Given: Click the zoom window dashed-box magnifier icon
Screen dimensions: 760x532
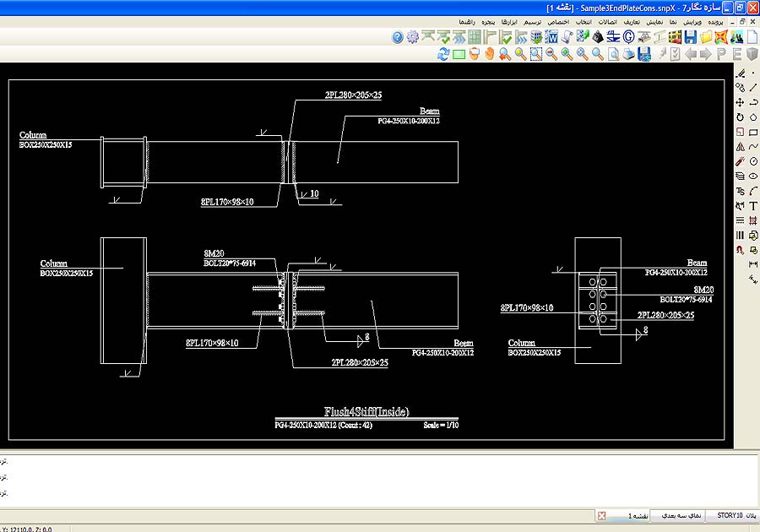Looking at the screenshot, I should (x=535, y=54).
